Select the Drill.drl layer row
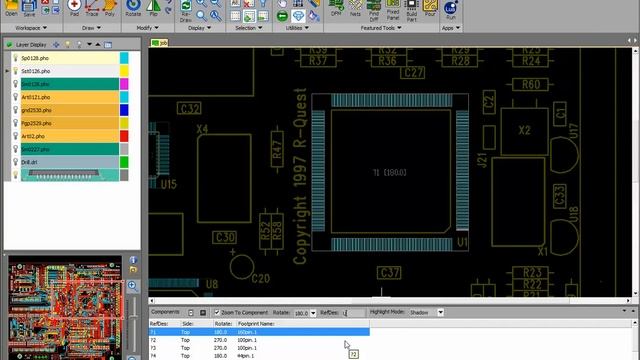The height and width of the screenshot is (360, 640). click(70, 162)
